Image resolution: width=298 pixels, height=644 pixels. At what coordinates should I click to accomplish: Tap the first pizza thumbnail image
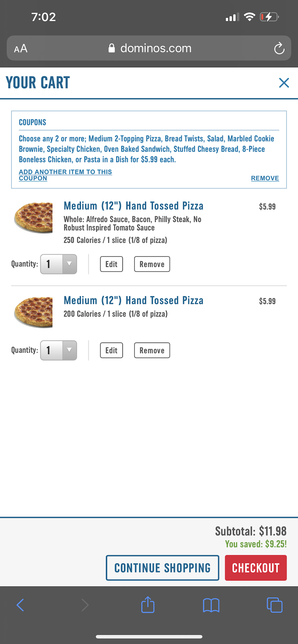pos(33,217)
